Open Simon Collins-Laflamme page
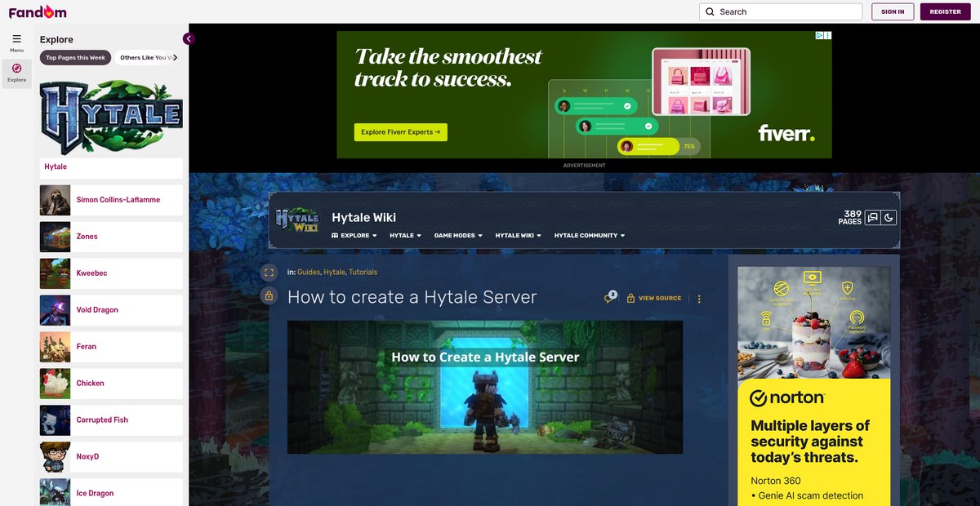 (x=118, y=200)
